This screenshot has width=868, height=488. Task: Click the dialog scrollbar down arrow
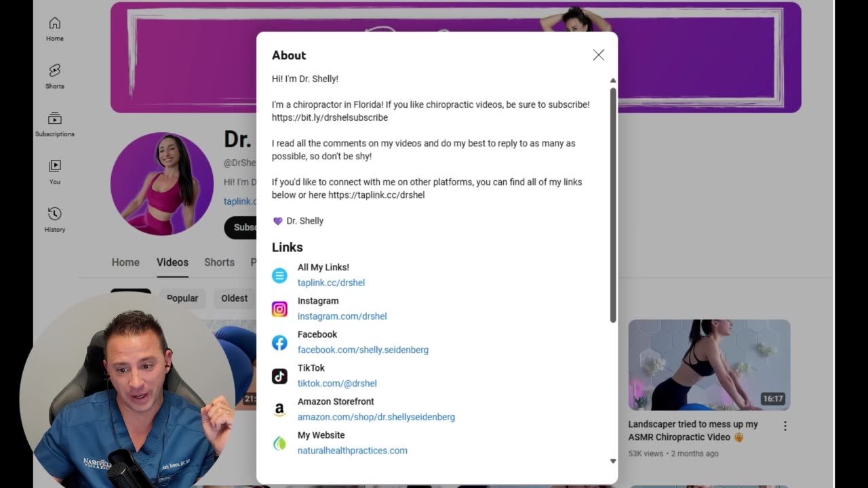tap(613, 461)
